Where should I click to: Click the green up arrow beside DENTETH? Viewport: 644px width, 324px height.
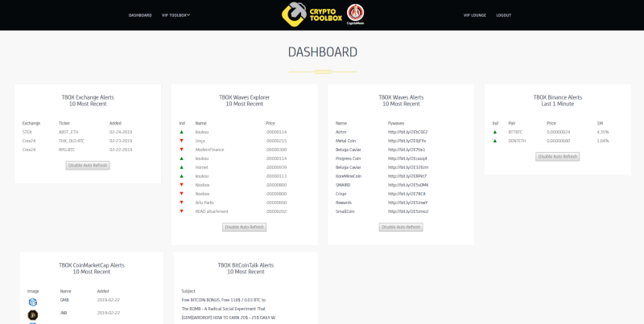point(495,141)
